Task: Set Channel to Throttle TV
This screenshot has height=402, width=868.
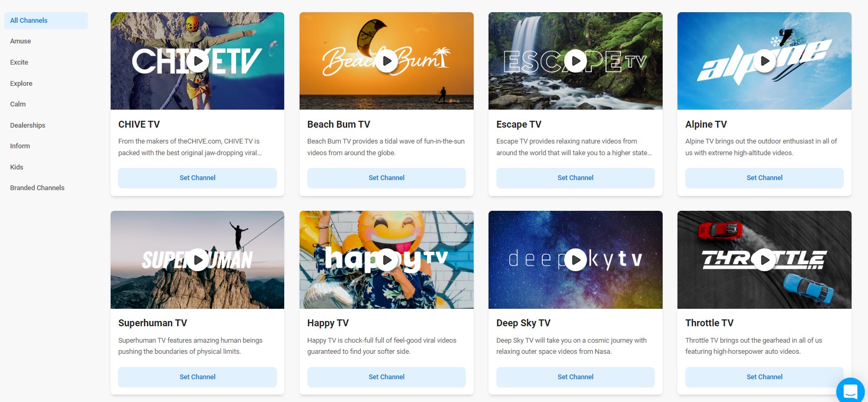Action: pos(764,377)
